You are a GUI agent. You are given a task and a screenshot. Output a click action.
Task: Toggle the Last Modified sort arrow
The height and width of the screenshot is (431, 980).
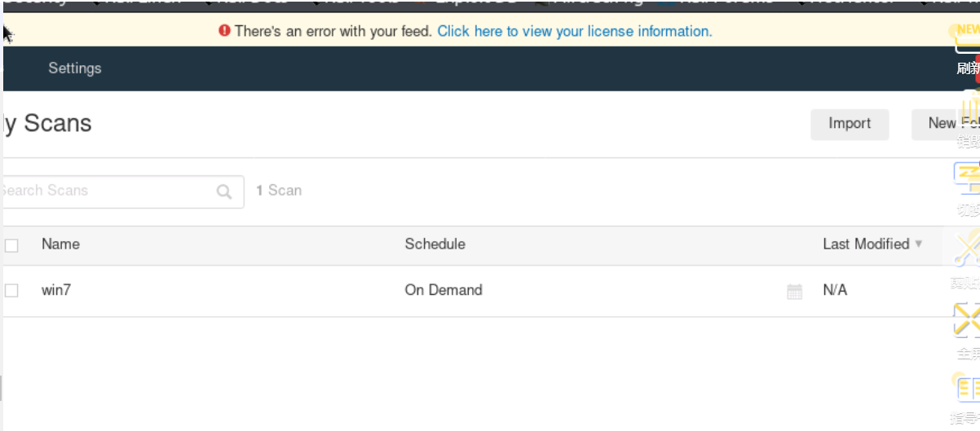click(x=919, y=244)
